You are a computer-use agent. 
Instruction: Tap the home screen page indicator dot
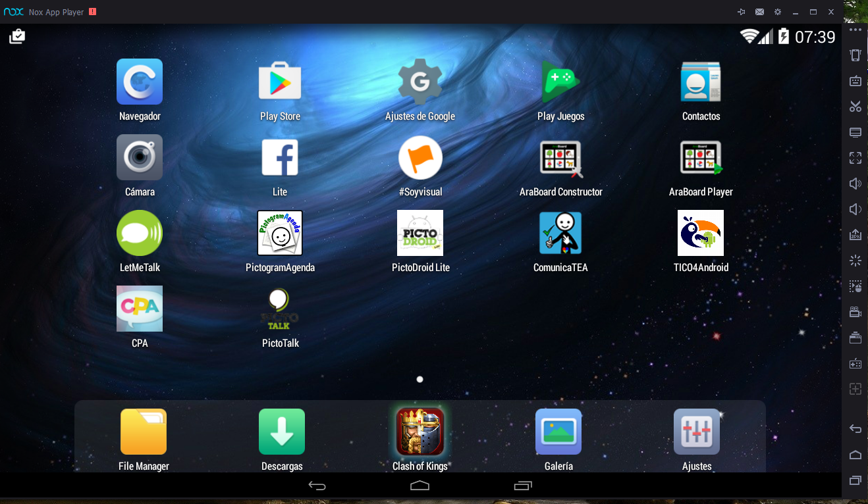(x=420, y=379)
